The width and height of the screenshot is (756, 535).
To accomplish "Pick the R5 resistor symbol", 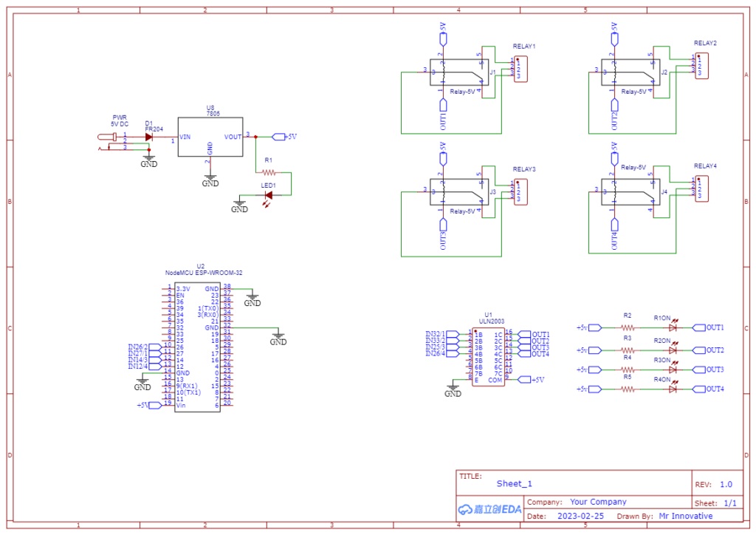I will coord(628,389).
